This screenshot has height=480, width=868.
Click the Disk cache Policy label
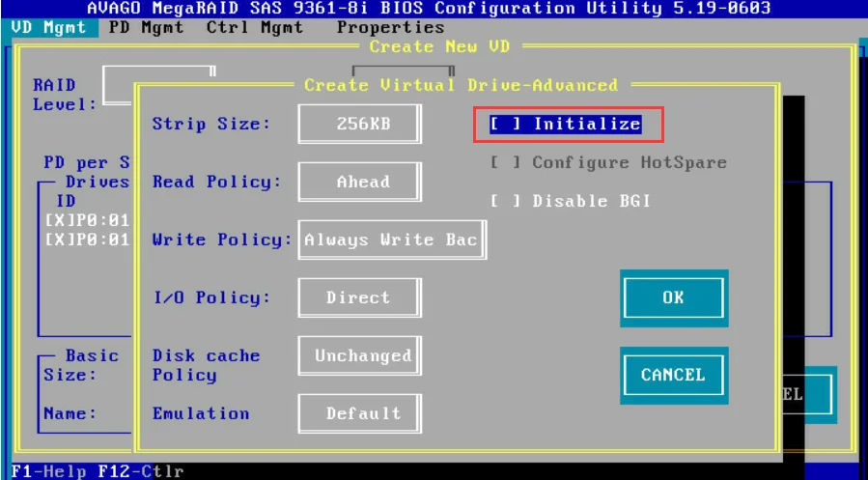pyautogui.click(x=206, y=365)
